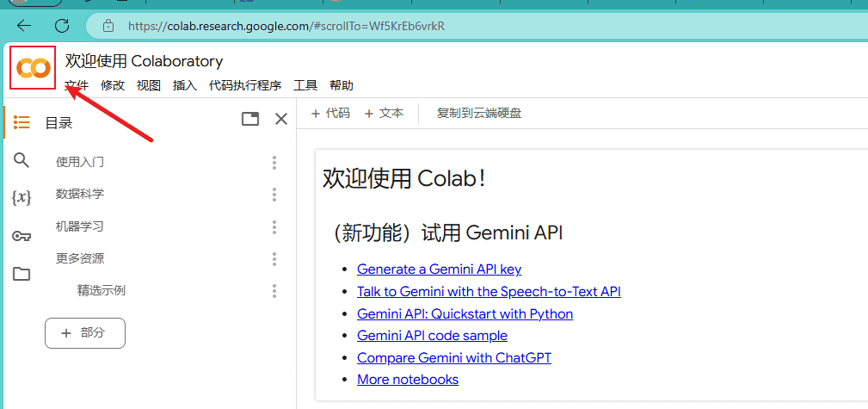Click the site info lock icon
The image size is (868, 409).
pos(108,26)
